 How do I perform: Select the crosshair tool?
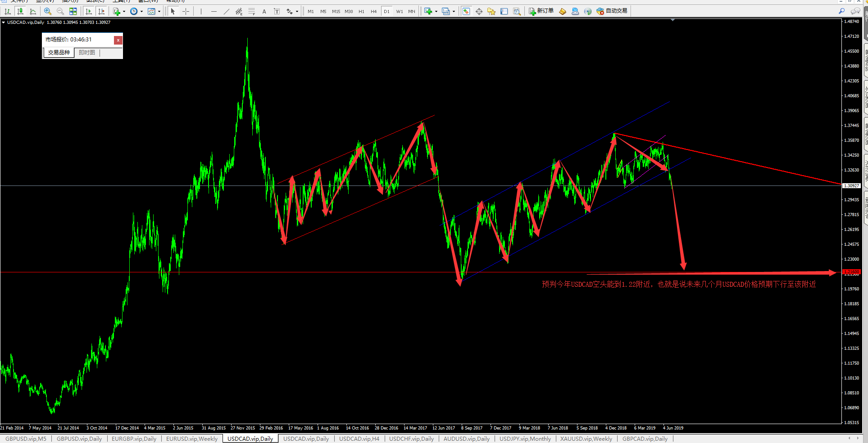click(186, 11)
